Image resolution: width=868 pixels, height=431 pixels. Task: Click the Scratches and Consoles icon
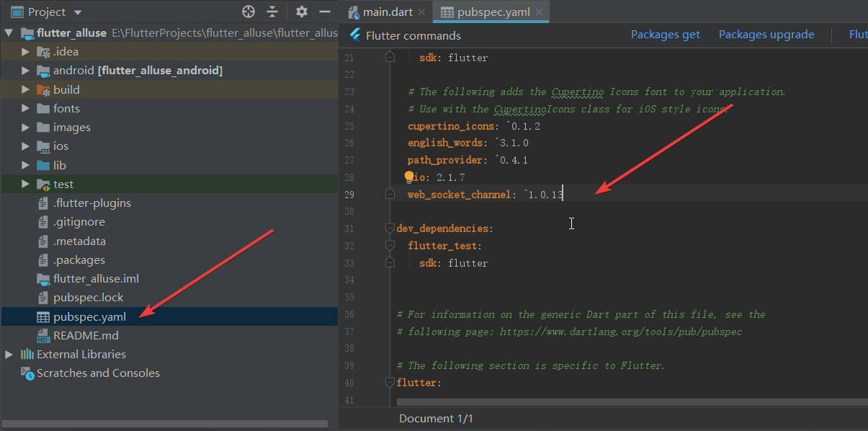click(x=27, y=373)
